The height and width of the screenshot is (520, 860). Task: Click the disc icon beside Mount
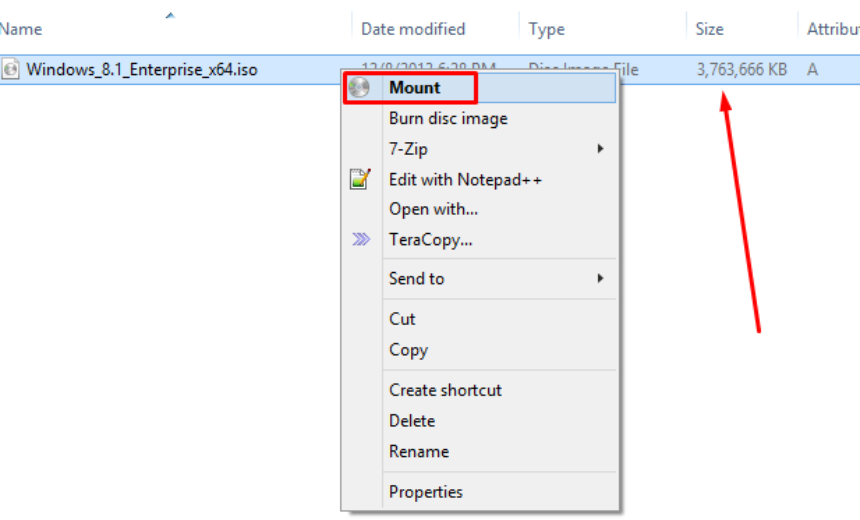[x=359, y=88]
